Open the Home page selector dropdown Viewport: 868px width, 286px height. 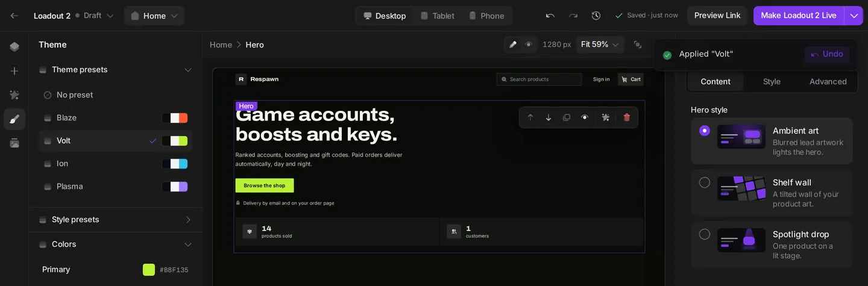click(x=154, y=16)
